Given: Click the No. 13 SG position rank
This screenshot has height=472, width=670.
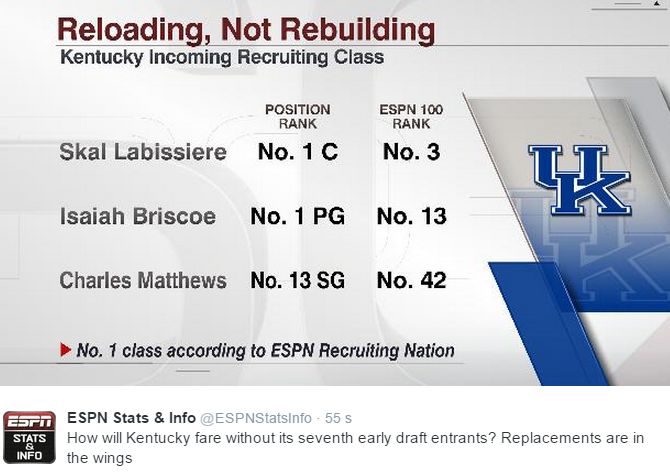Looking at the screenshot, I should 297,280.
